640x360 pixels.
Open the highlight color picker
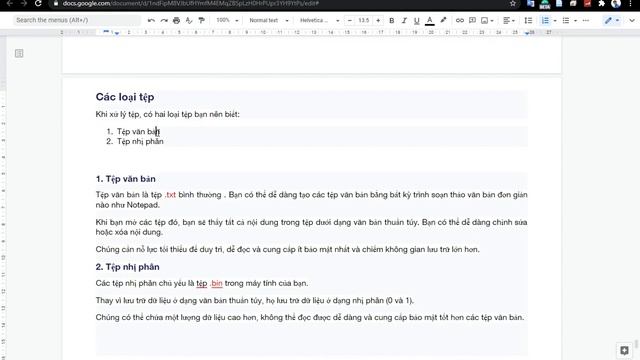[443, 20]
